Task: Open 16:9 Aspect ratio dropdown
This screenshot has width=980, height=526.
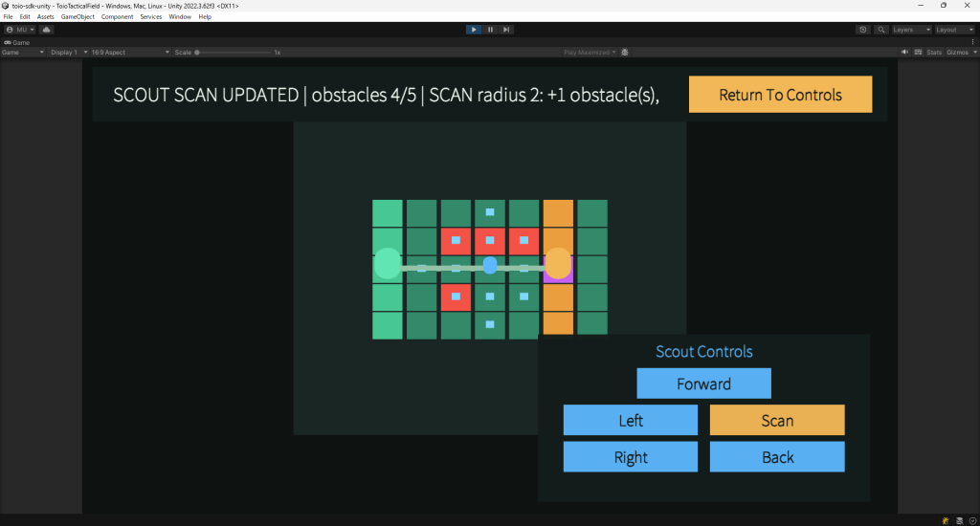Action: pyautogui.click(x=130, y=53)
